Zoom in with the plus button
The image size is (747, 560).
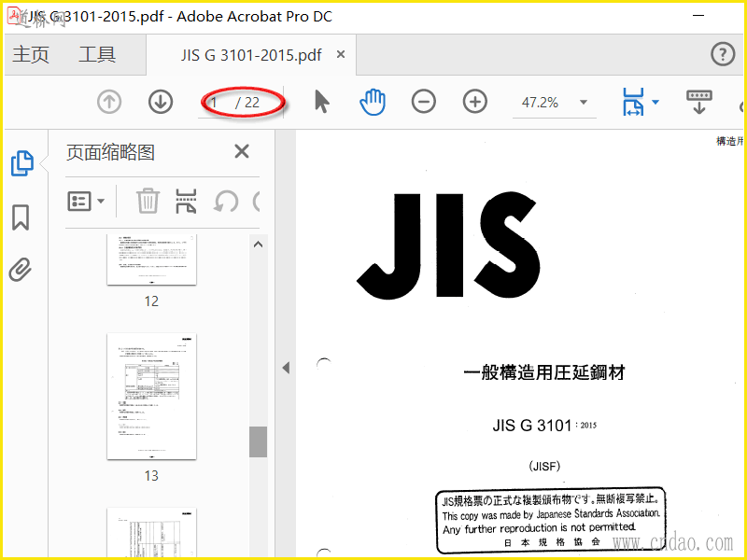475,102
